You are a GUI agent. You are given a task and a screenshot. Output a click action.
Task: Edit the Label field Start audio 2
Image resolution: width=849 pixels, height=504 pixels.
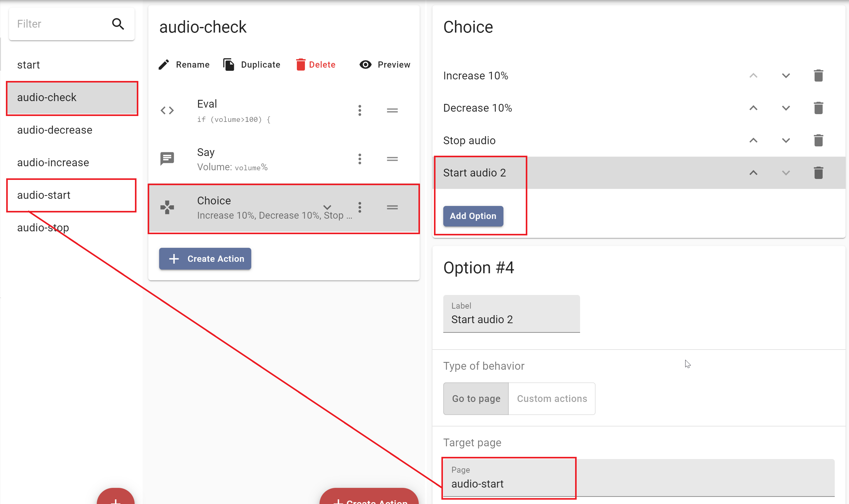[x=512, y=314]
